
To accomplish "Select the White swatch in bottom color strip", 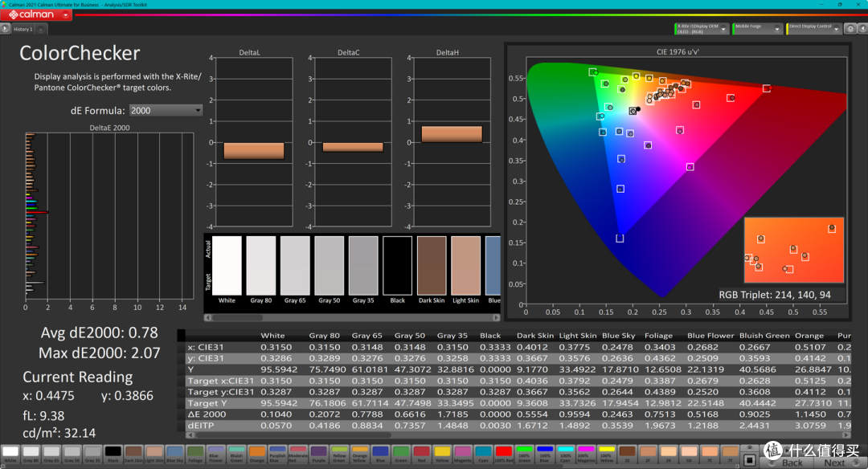I will pyautogui.click(x=10, y=454).
